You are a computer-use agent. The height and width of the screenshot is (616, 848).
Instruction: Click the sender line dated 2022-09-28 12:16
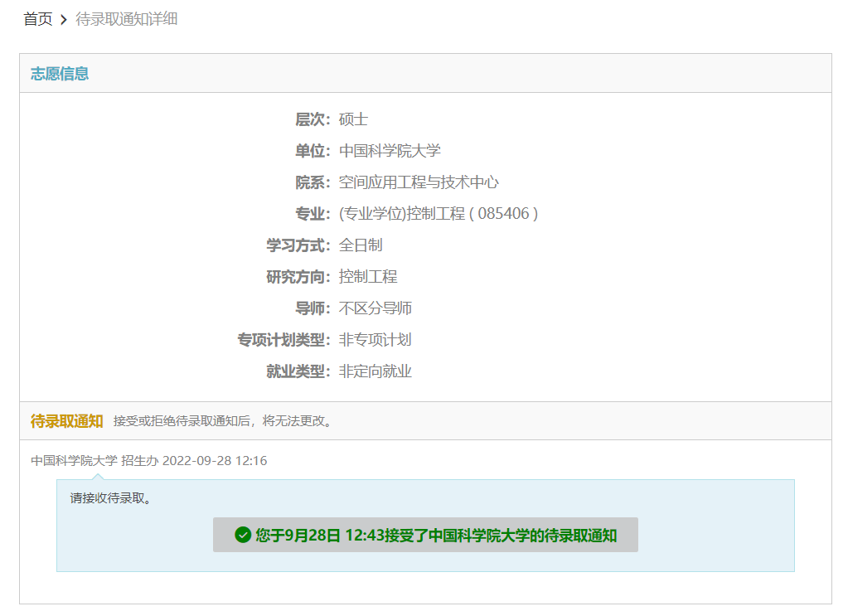click(x=149, y=461)
